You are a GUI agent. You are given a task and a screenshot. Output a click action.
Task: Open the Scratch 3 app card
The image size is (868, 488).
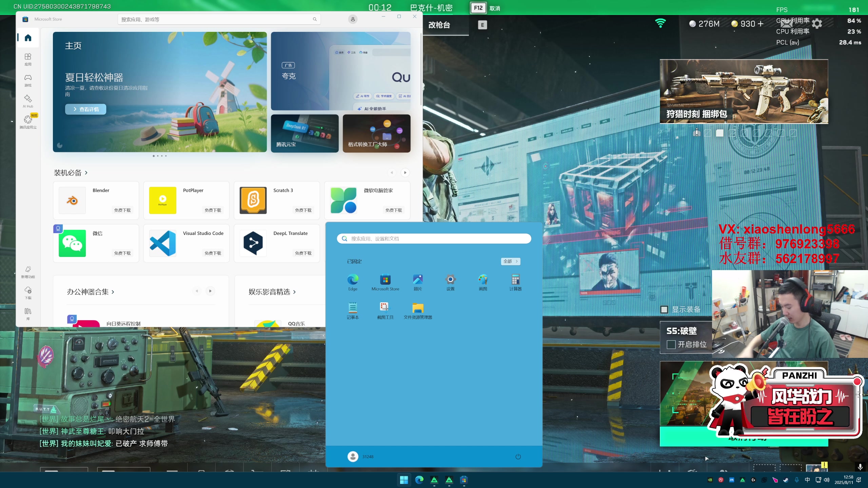[x=277, y=200]
